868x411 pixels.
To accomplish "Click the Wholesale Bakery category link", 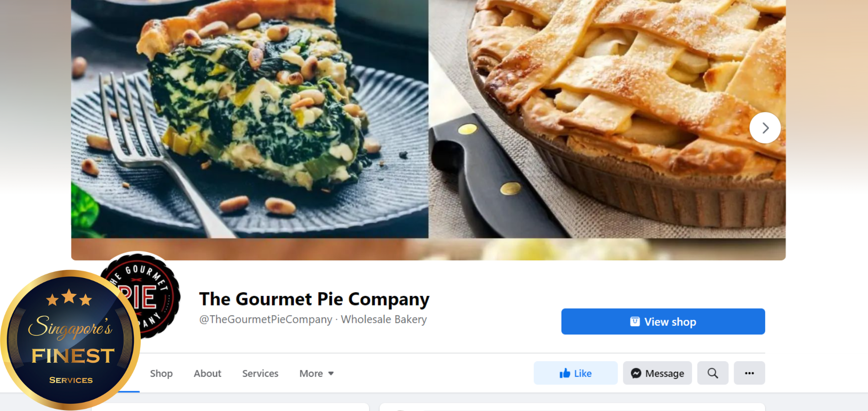I will (x=384, y=319).
